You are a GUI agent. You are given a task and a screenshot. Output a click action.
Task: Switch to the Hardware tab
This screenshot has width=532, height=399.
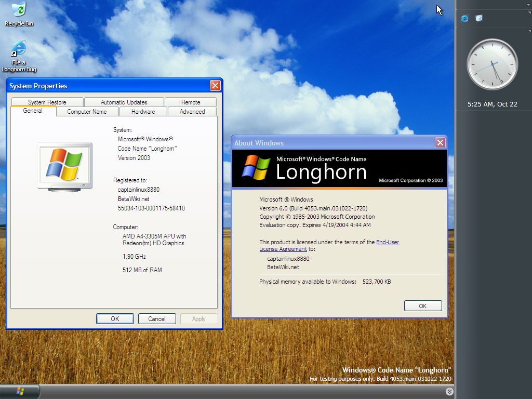(x=143, y=112)
